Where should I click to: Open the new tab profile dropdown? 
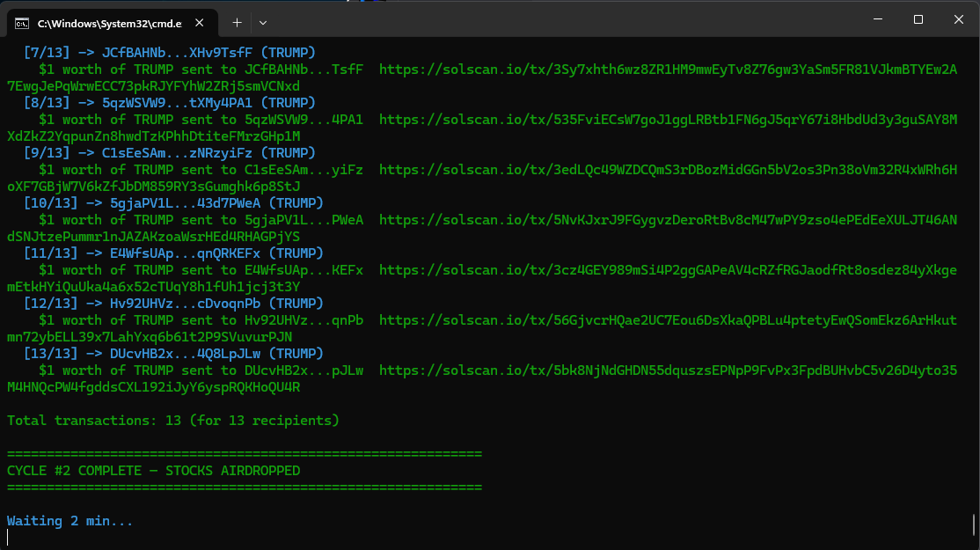[263, 23]
